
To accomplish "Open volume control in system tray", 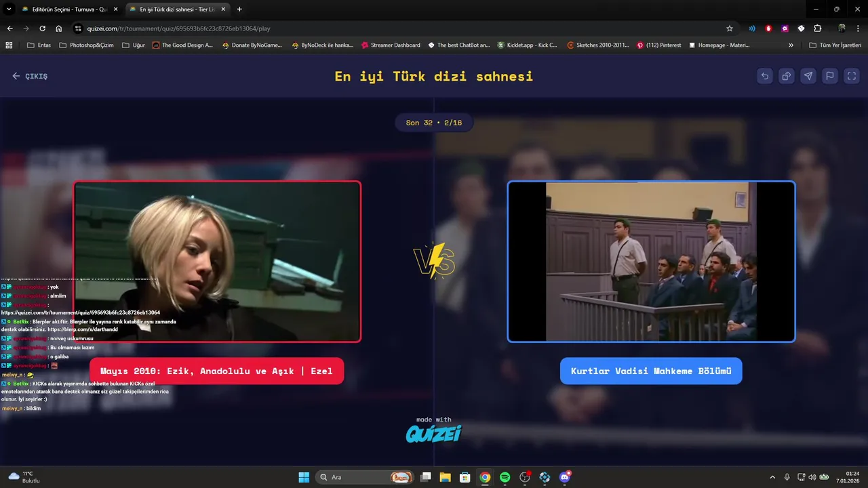I will click(x=812, y=477).
